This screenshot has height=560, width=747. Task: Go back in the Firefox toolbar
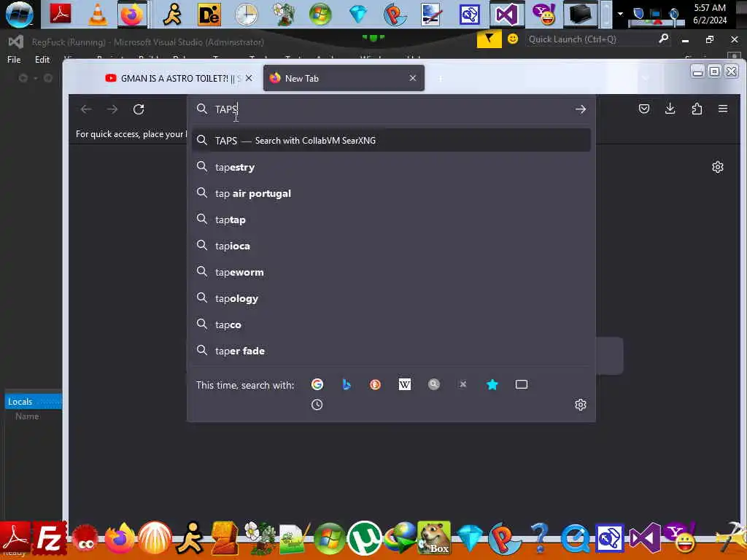(x=86, y=109)
